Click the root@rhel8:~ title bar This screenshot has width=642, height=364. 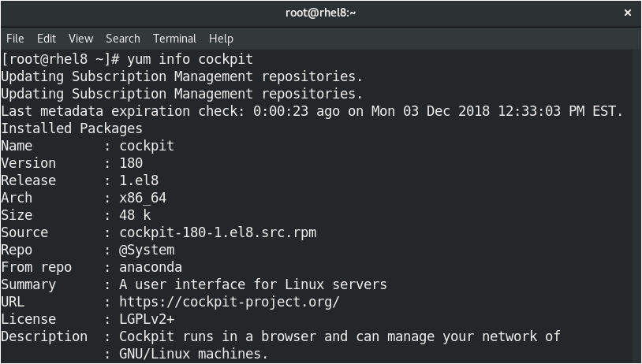point(320,13)
